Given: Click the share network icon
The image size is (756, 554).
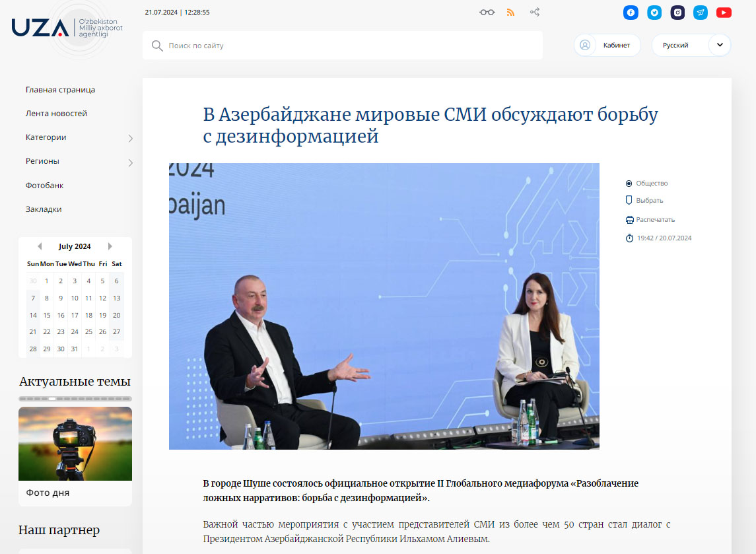Looking at the screenshot, I should 535,13.
